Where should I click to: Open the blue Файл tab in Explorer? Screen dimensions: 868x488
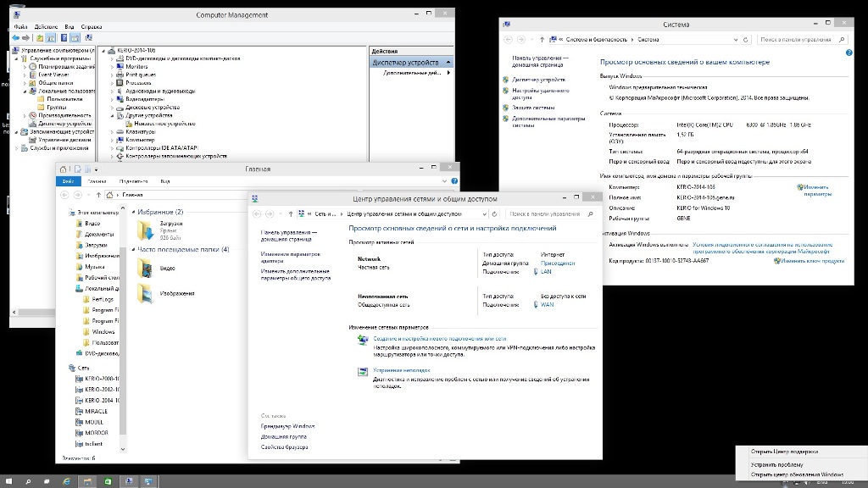68,181
